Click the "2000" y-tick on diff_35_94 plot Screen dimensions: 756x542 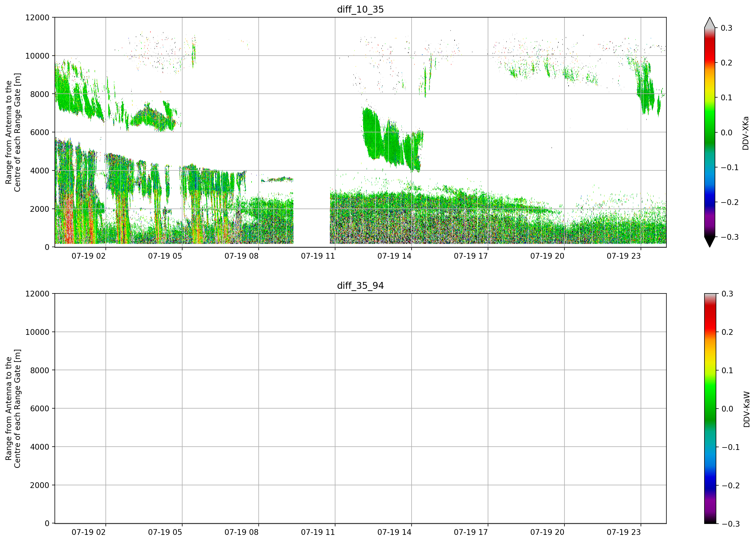tap(40, 485)
